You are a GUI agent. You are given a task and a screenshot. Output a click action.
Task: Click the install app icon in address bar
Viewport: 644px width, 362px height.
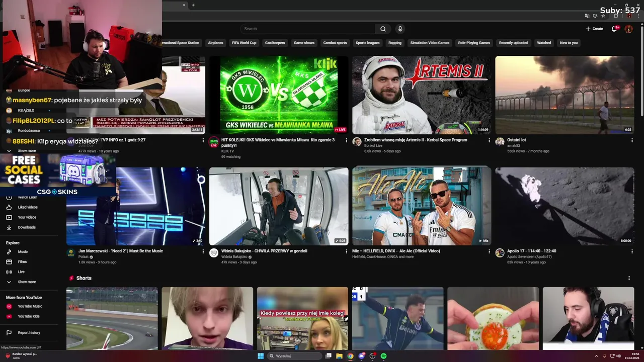point(595,16)
